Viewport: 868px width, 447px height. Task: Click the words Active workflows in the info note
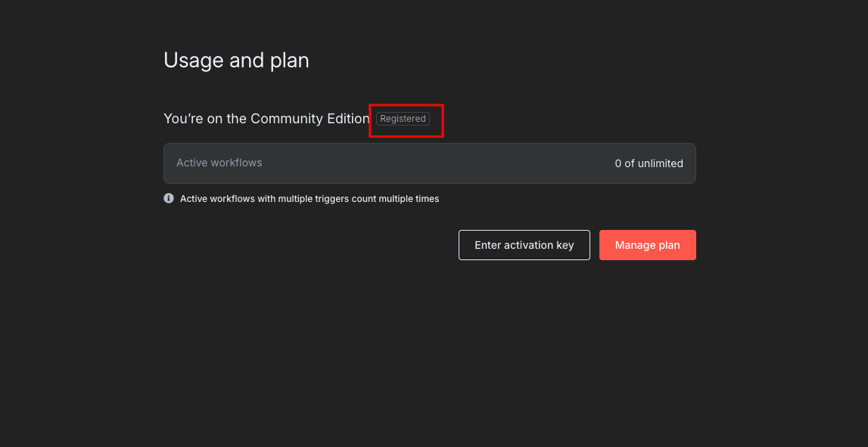[x=218, y=199]
